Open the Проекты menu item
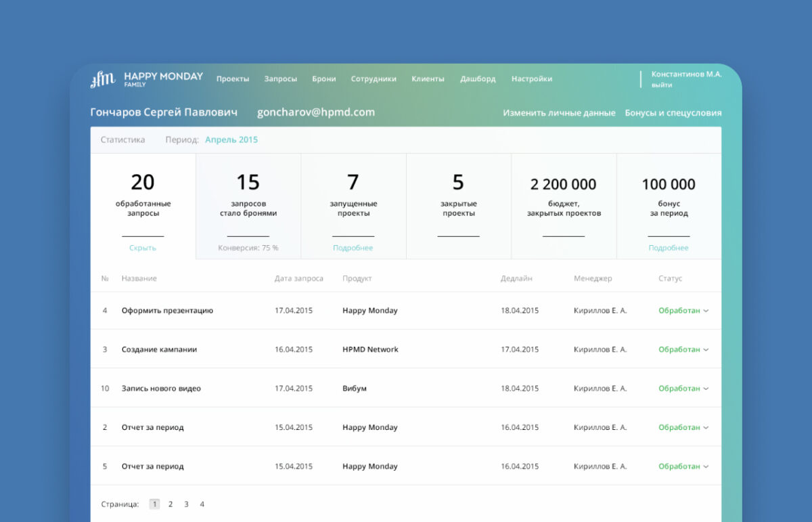The width and height of the screenshot is (812, 522). pos(233,79)
